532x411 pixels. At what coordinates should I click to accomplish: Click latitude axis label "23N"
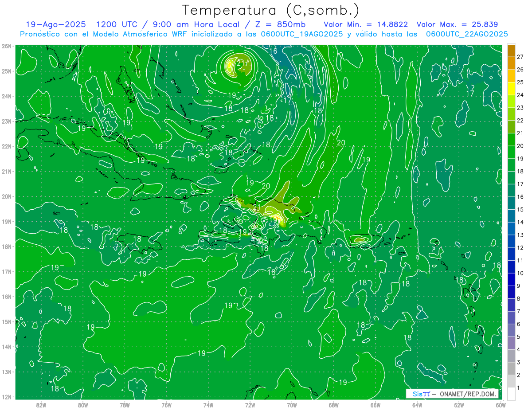click(6, 121)
